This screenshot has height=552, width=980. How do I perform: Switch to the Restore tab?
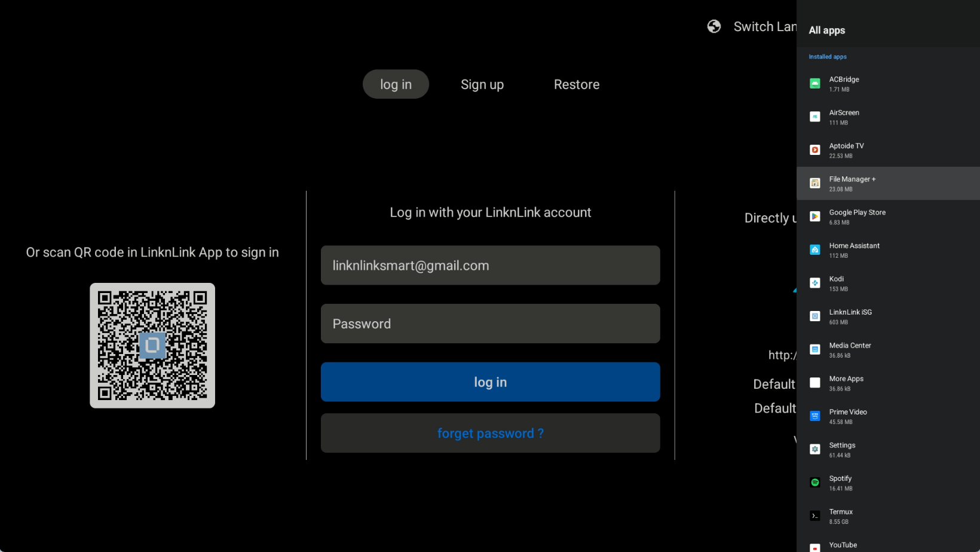pyautogui.click(x=576, y=84)
